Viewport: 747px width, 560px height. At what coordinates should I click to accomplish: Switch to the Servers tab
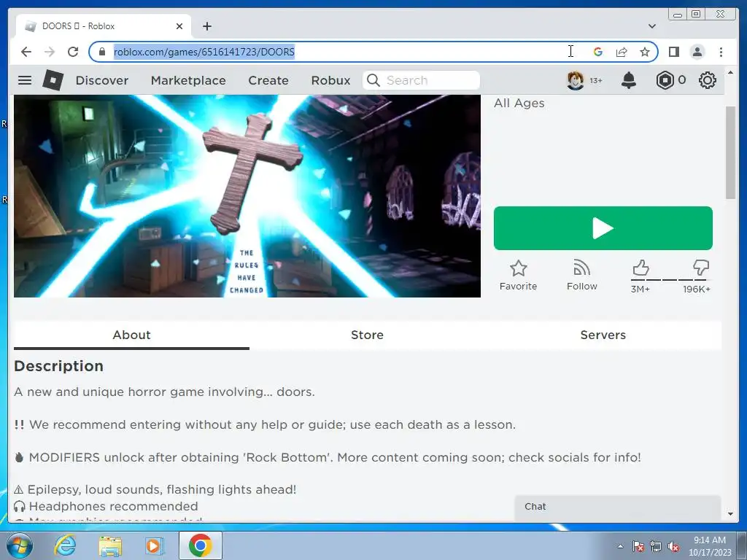(603, 335)
